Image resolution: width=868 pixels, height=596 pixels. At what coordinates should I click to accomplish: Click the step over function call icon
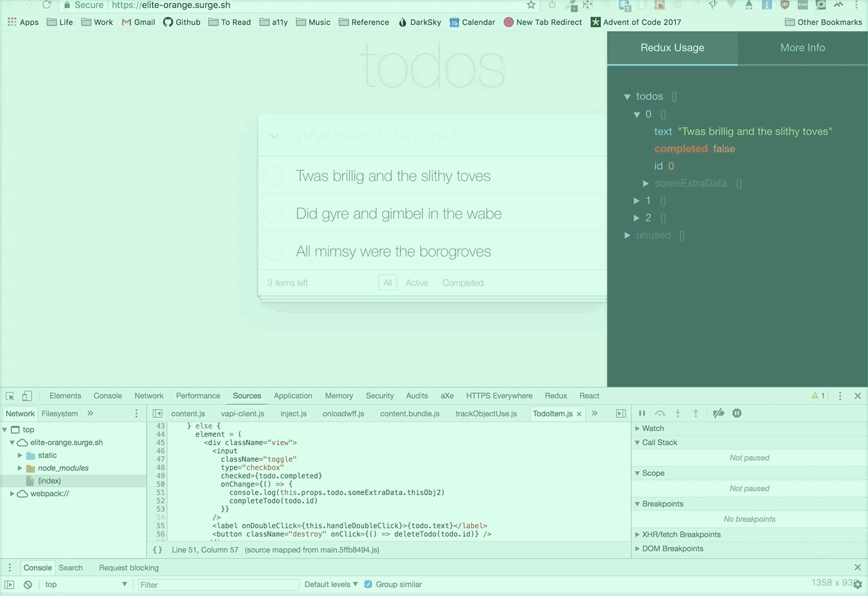pos(660,413)
